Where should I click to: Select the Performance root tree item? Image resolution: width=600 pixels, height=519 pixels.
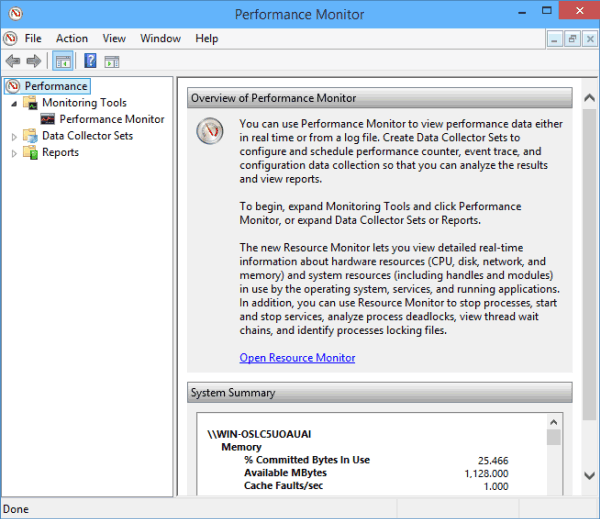pos(56,86)
